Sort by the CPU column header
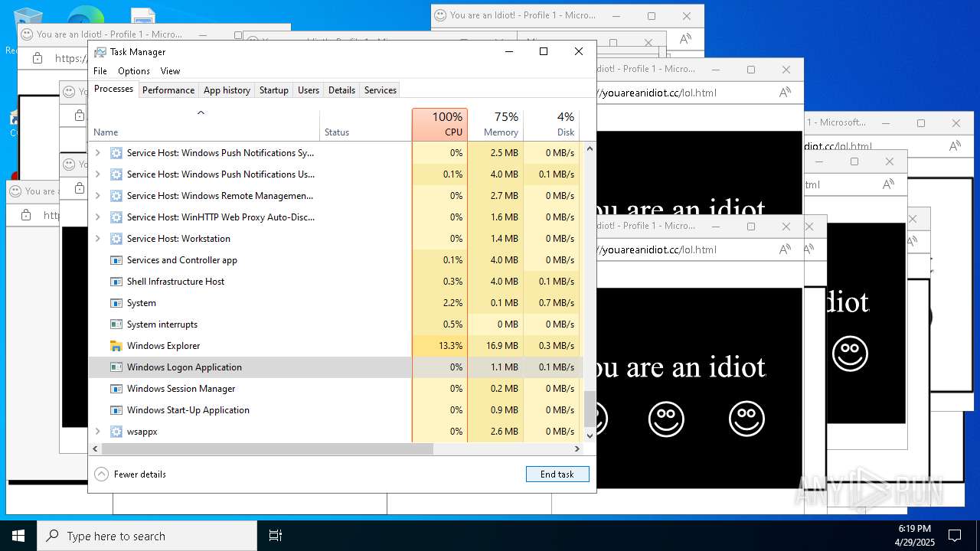This screenshot has width=980, height=551. tap(439, 126)
